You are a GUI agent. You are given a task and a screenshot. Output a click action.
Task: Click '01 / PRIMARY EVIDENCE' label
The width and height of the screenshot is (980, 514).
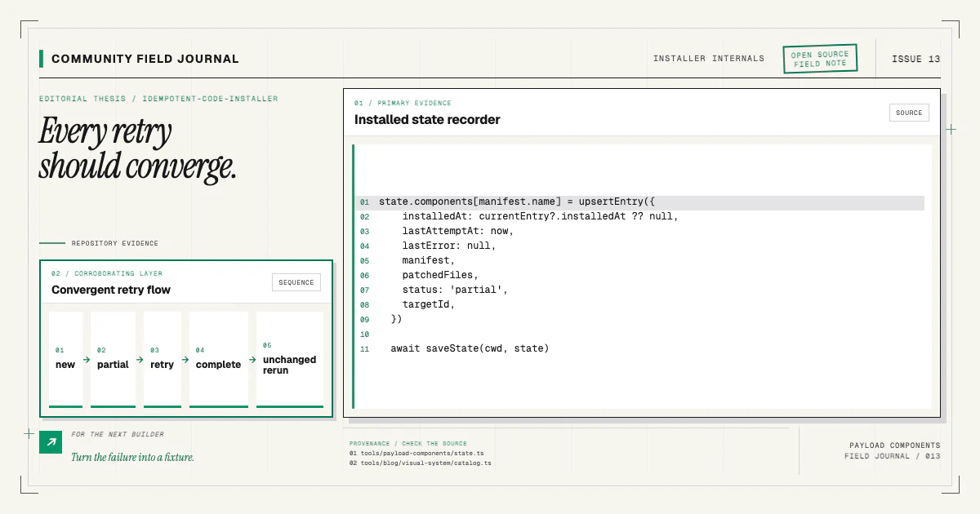pos(403,104)
